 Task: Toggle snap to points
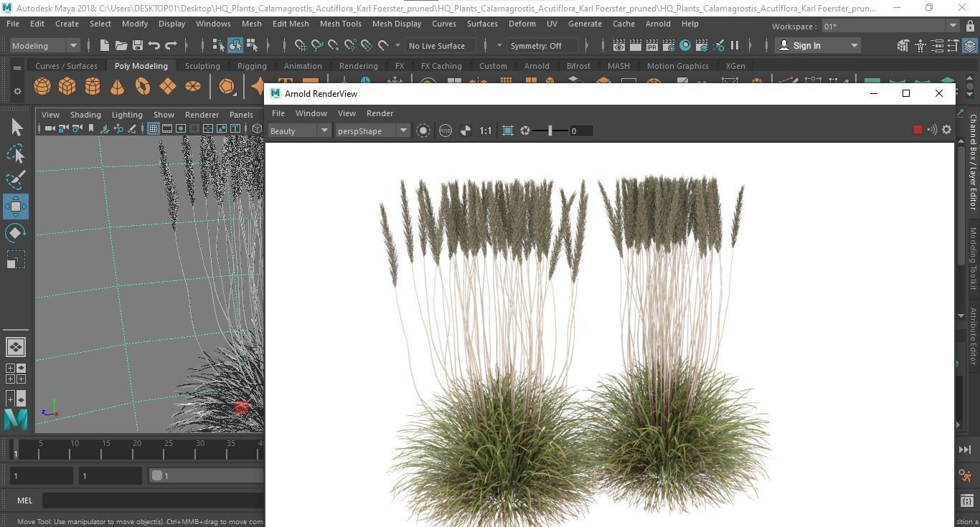(334, 46)
